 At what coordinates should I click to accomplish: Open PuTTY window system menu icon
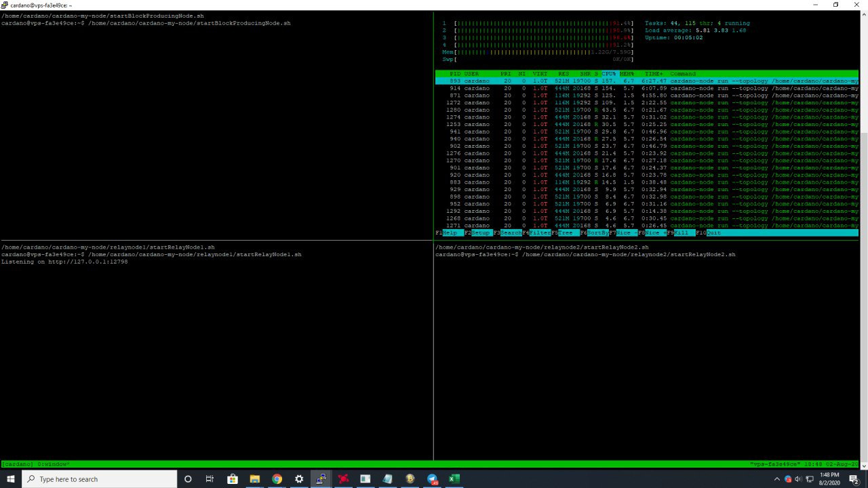(5, 5)
